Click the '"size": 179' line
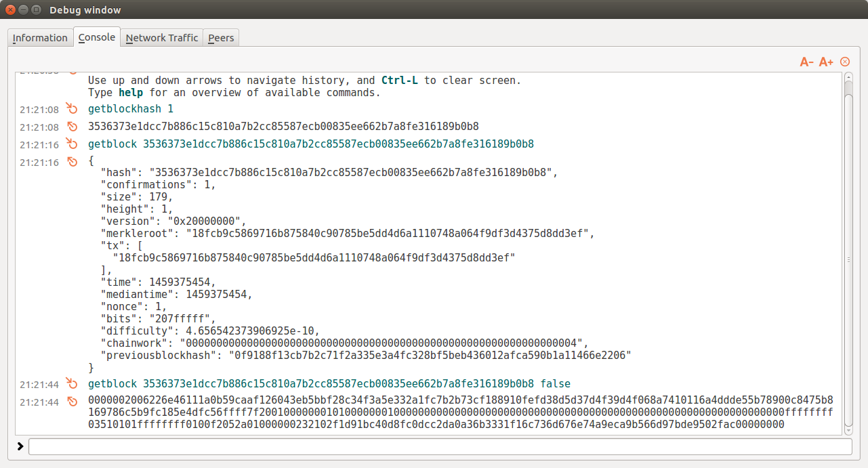868x468 pixels. click(x=137, y=197)
